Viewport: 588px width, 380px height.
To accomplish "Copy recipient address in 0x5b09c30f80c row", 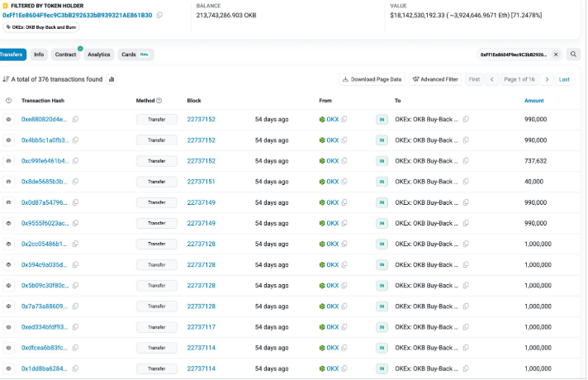I will tap(466, 286).
